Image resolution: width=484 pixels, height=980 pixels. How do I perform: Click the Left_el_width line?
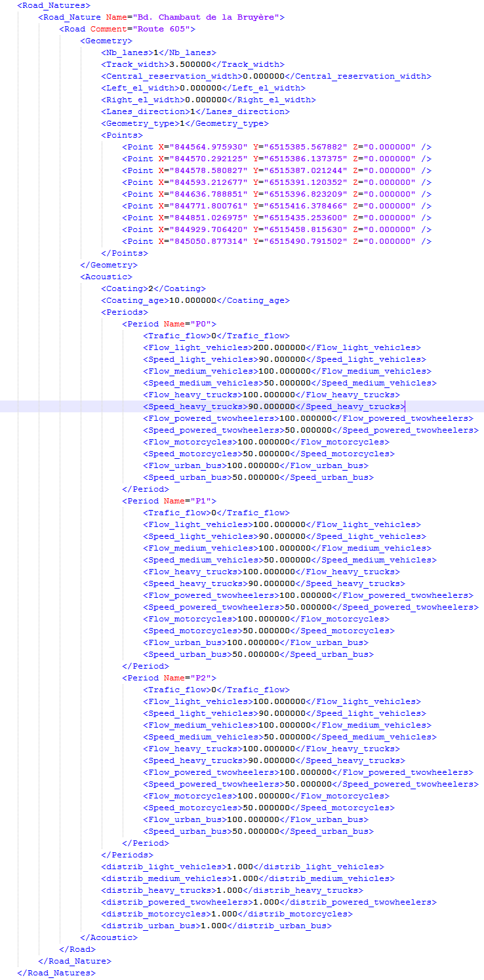(x=203, y=88)
